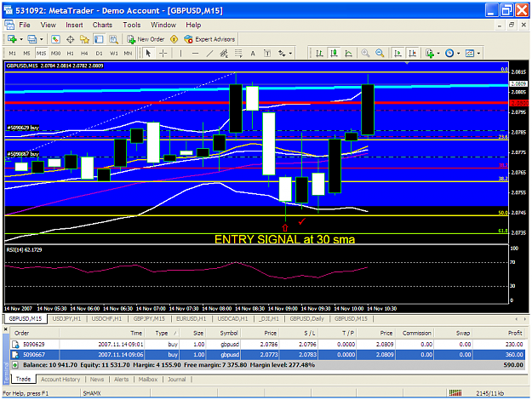The width and height of the screenshot is (532, 400).
Task: Open the Journal terminal tab
Action: pyautogui.click(x=177, y=380)
